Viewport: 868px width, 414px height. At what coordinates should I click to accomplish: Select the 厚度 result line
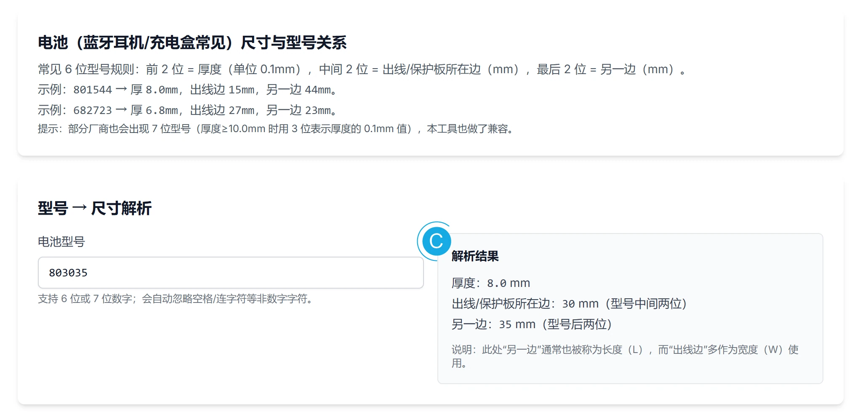tap(490, 283)
